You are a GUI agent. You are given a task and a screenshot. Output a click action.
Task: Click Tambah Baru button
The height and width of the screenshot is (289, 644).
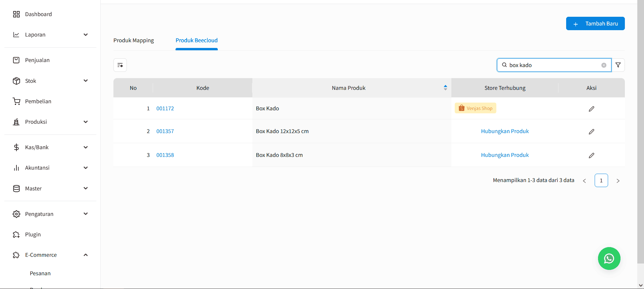tap(595, 23)
